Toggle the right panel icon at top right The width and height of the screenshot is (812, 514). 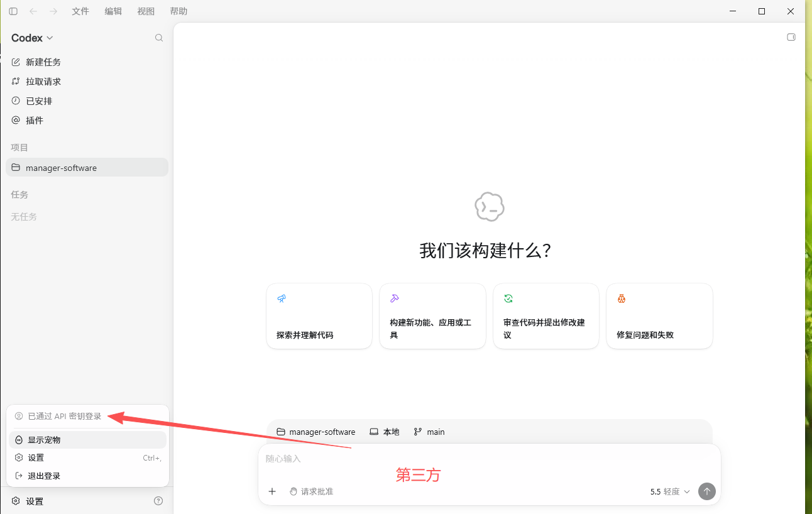coord(791,37)
